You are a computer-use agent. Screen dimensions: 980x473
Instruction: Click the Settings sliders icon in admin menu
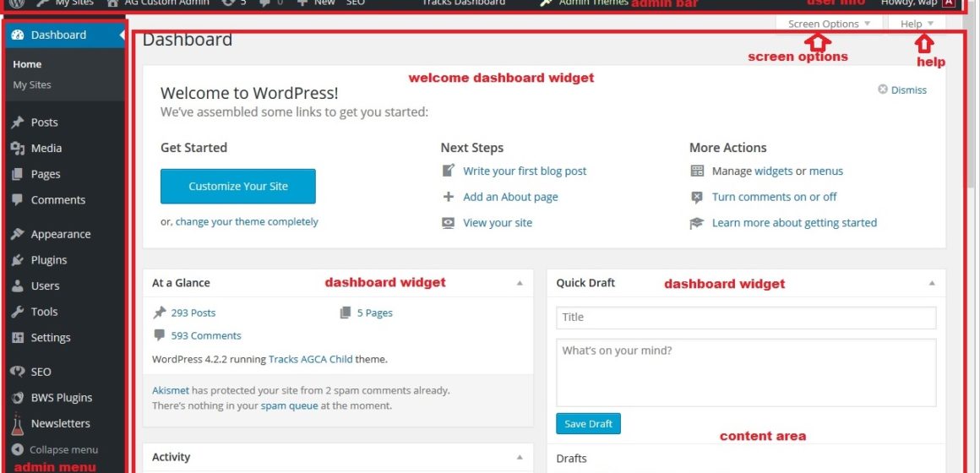18,337
